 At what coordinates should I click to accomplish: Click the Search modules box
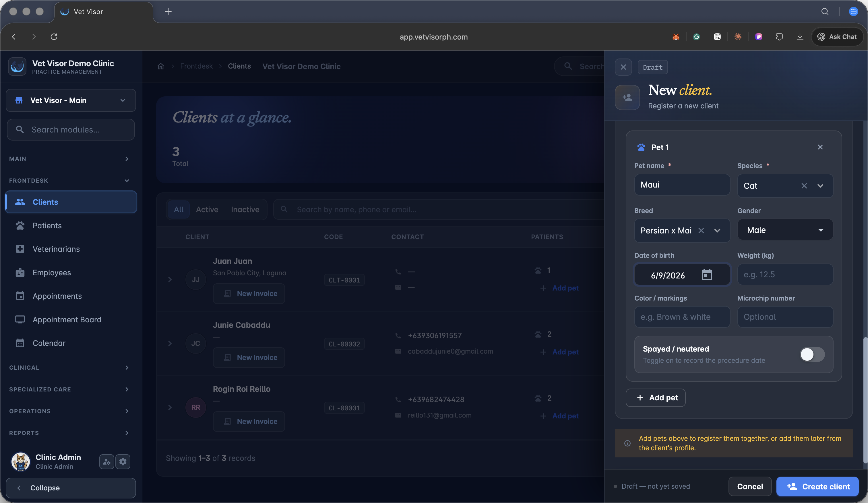pos(71,130)
